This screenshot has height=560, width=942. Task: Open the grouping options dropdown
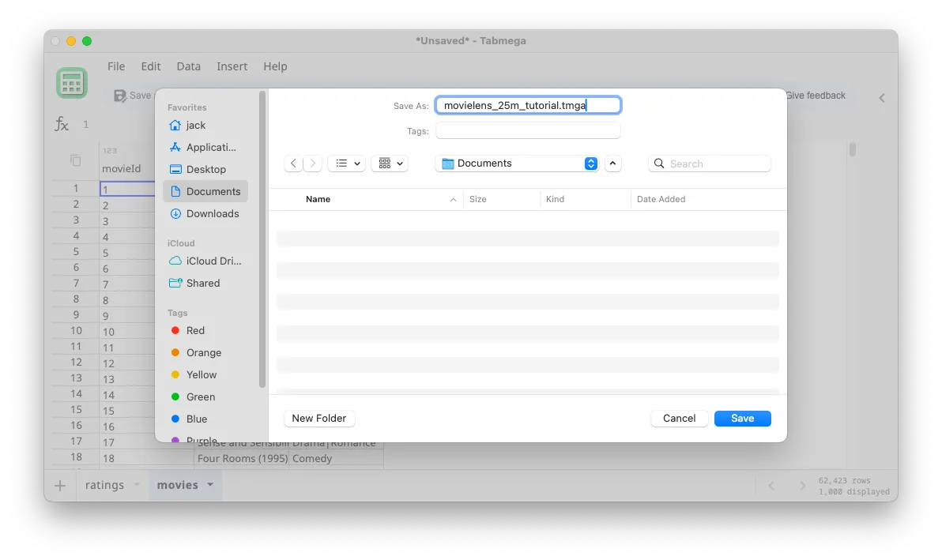[x=390, y=163]
